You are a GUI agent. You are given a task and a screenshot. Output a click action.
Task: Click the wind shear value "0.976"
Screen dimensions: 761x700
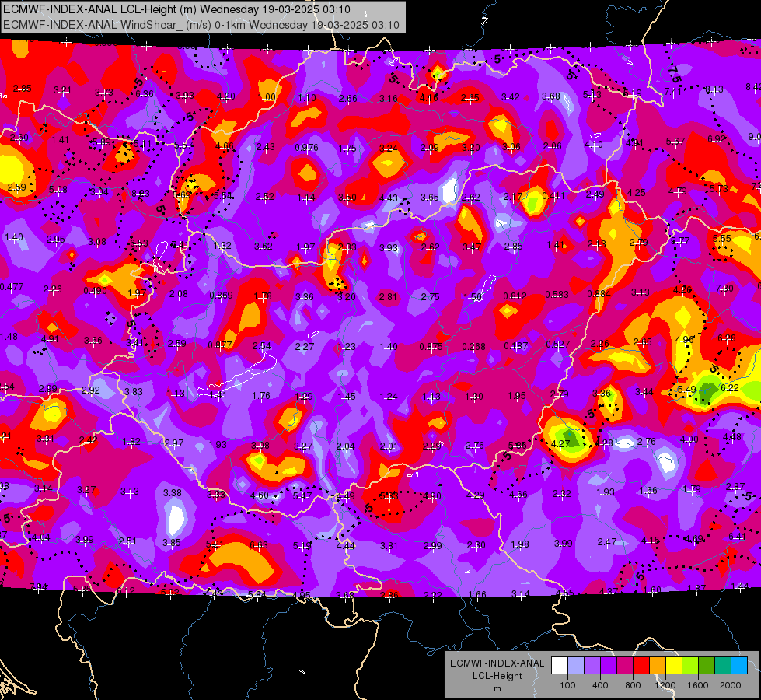tap(307, 147)
